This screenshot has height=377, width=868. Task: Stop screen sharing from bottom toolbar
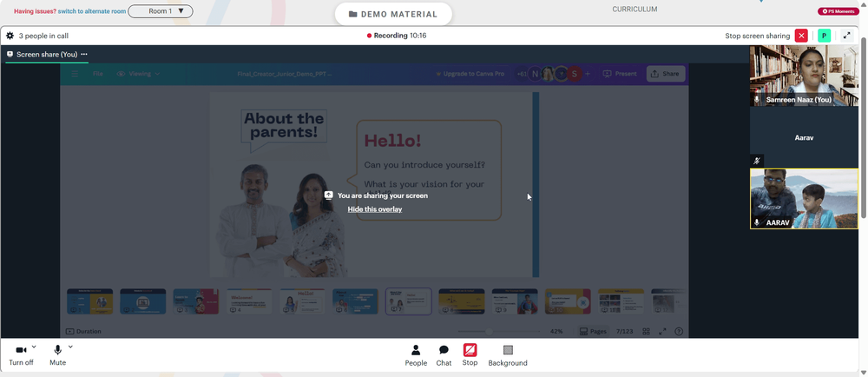click(470, 355)
